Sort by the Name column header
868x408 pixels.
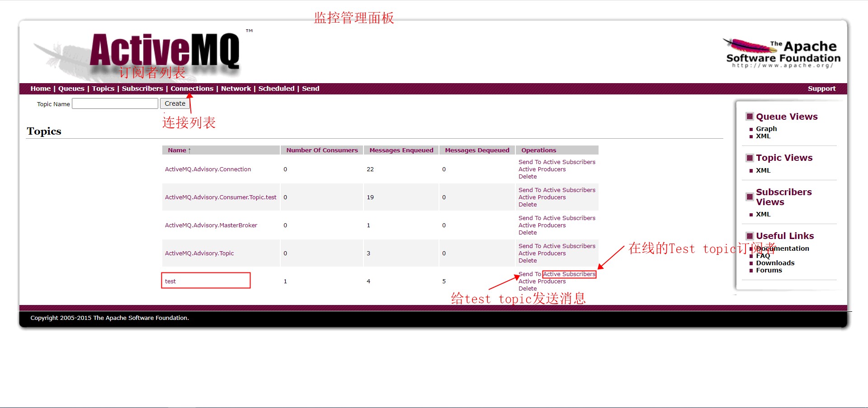tap(179, 150)
